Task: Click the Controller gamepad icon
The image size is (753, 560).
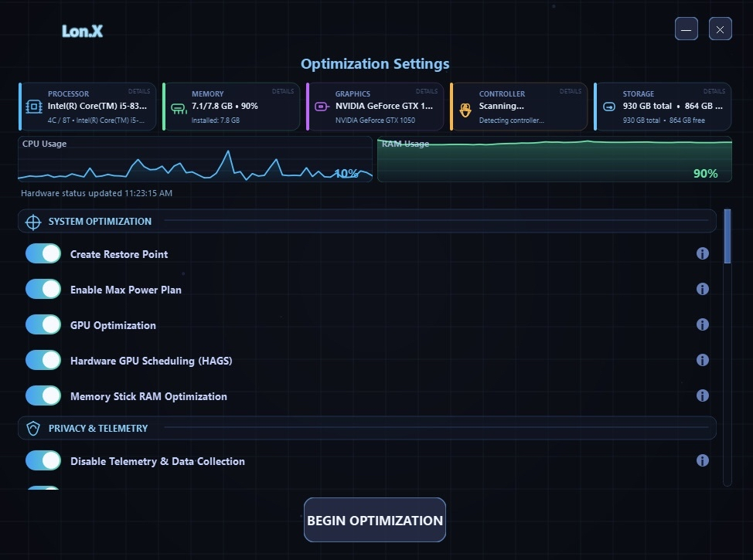Action: (465, 110)
